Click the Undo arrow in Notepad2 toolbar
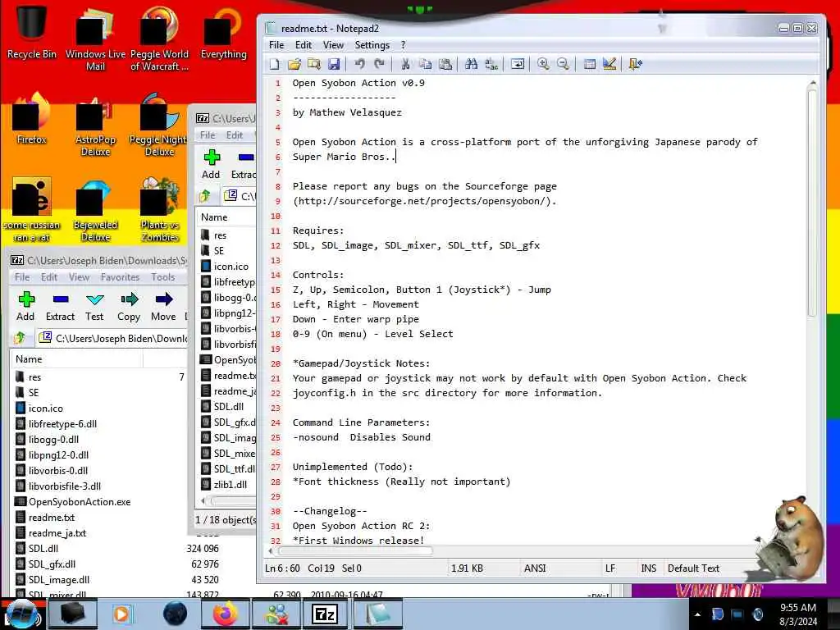 (359, 64)
